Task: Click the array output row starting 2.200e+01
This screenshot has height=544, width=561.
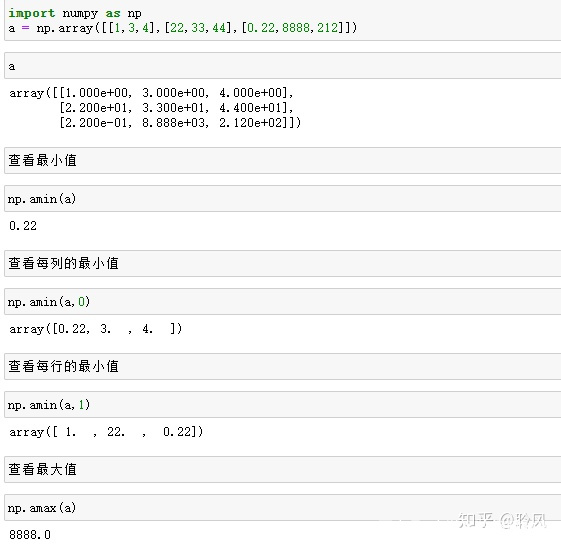Action: click(176, 108)
